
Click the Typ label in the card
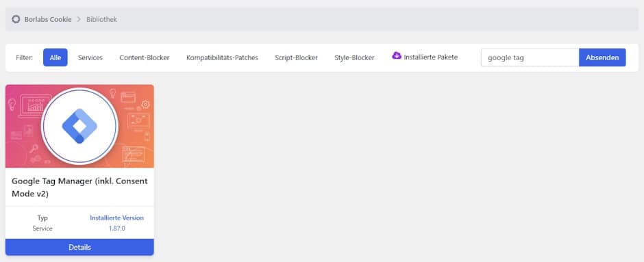pos(42,218)
